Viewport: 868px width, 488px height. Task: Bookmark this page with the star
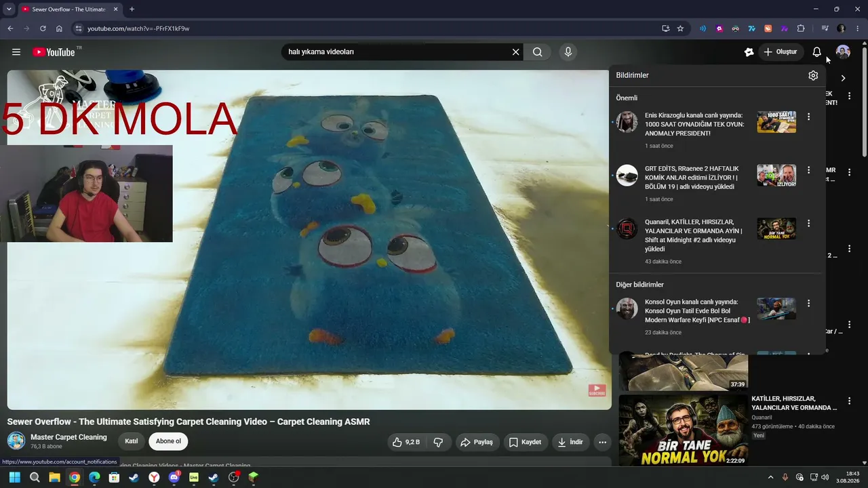tap(680, 28)
